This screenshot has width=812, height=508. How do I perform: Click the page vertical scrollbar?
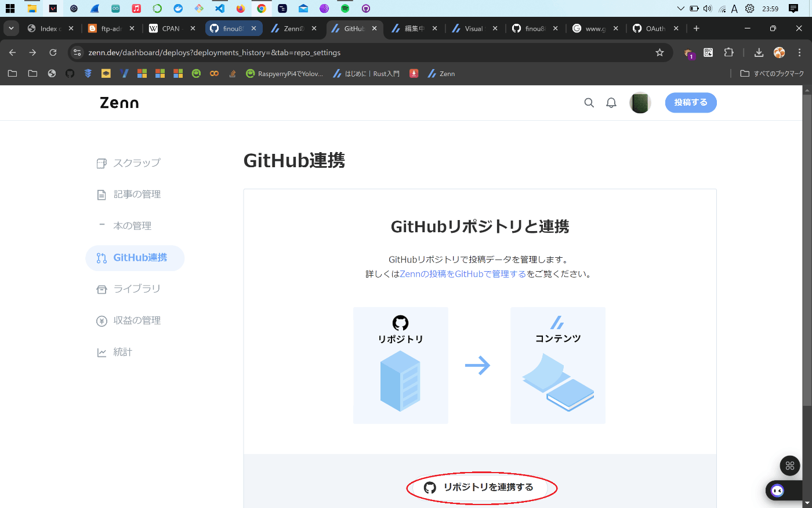point(807,250)
